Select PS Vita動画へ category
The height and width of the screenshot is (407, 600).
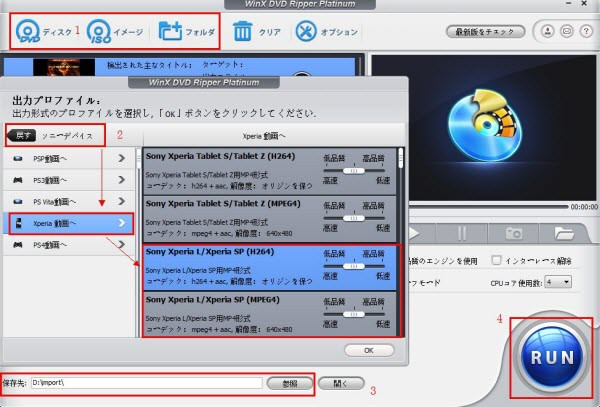[x=69, y=201]
